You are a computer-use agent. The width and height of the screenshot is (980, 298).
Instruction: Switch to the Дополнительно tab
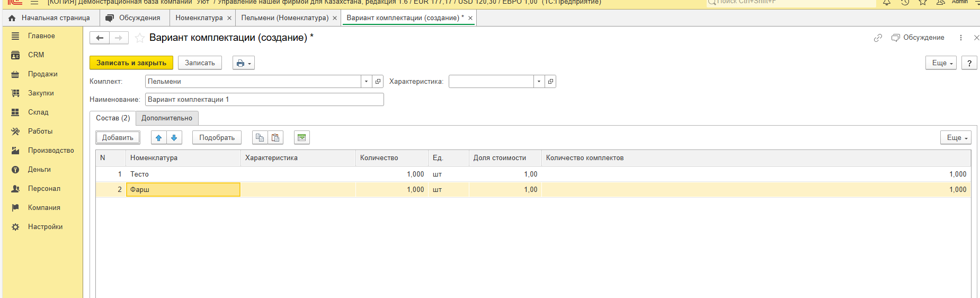167,118
